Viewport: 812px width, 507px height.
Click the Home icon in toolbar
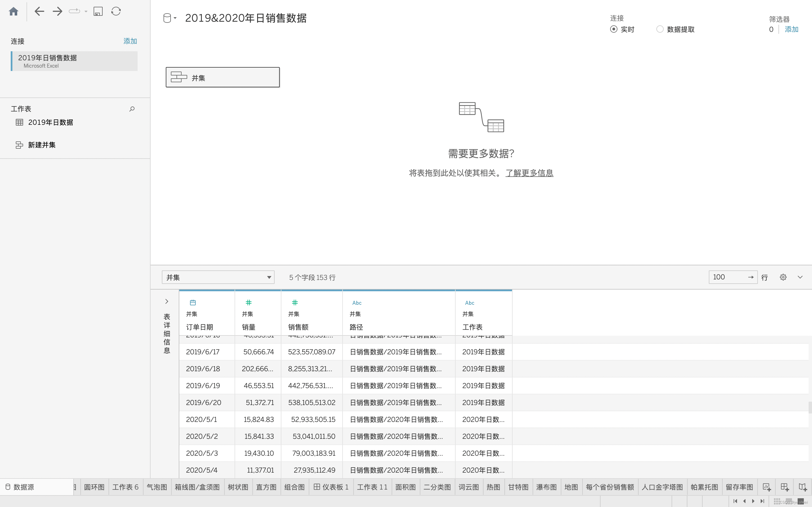(14, 12)
